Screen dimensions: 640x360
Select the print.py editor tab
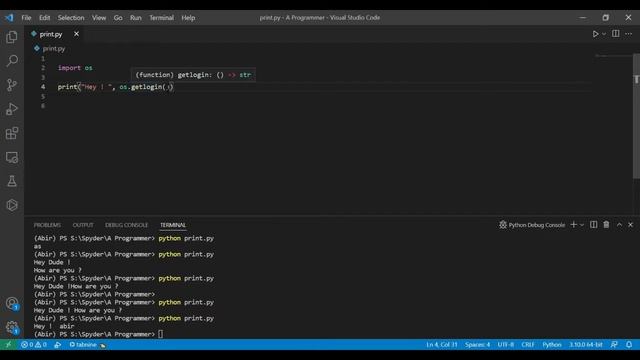coord(51,34)
